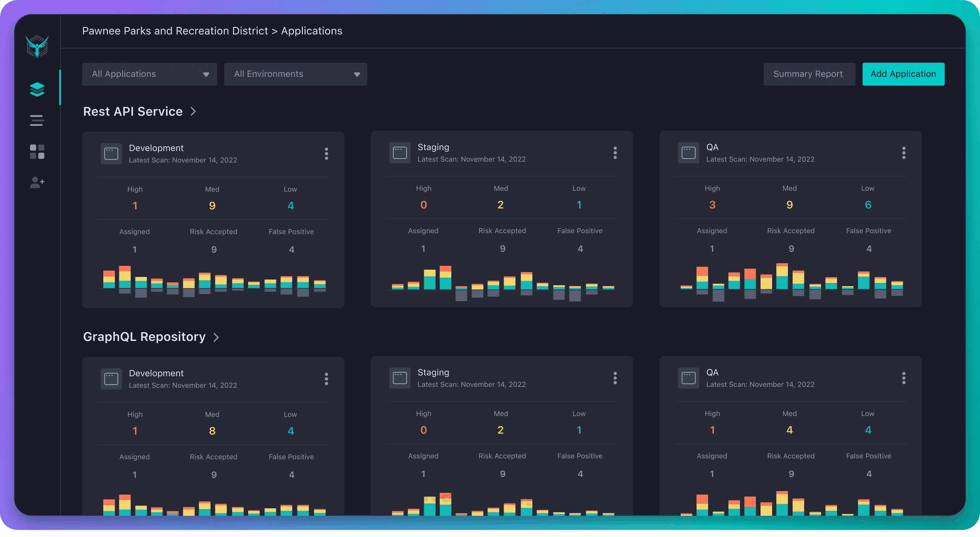The image size is (980, 537).
Task: Open kebab menu on GraphQL Staging card
Action: [615, 378]
